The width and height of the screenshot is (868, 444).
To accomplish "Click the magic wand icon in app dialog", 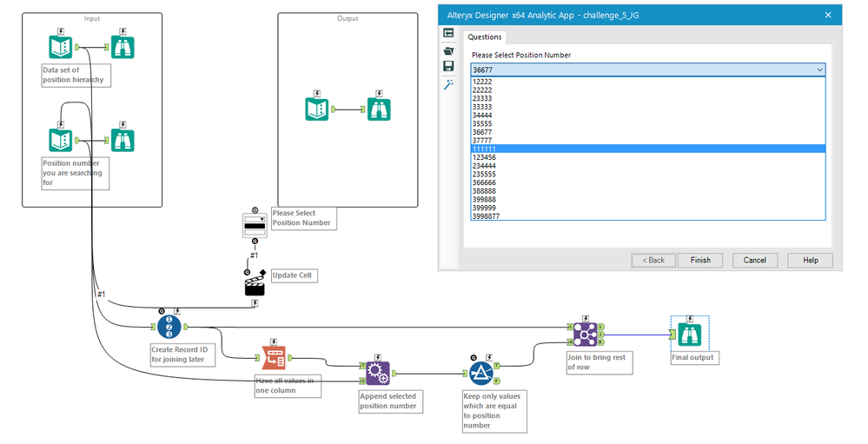I will pos(448,84).
